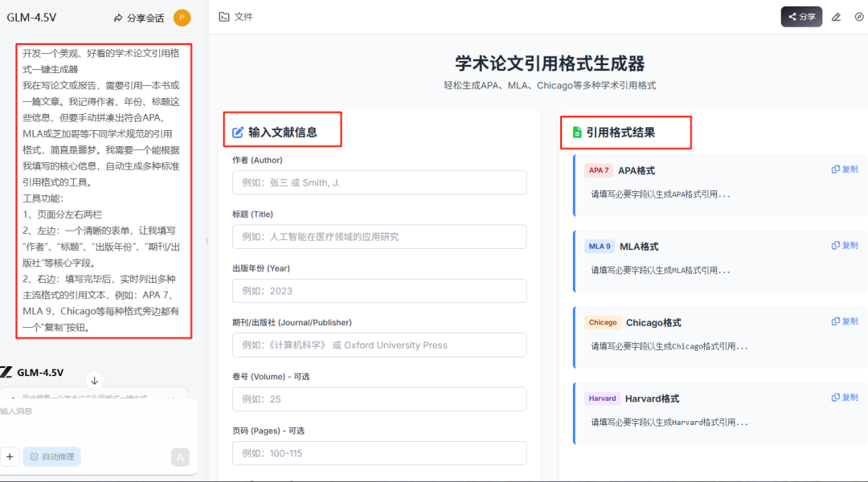Copy the Chicago格式 citation with 复制
This screenshot has width=868, height=482.
pyautogui.click(x=845, y=321)
